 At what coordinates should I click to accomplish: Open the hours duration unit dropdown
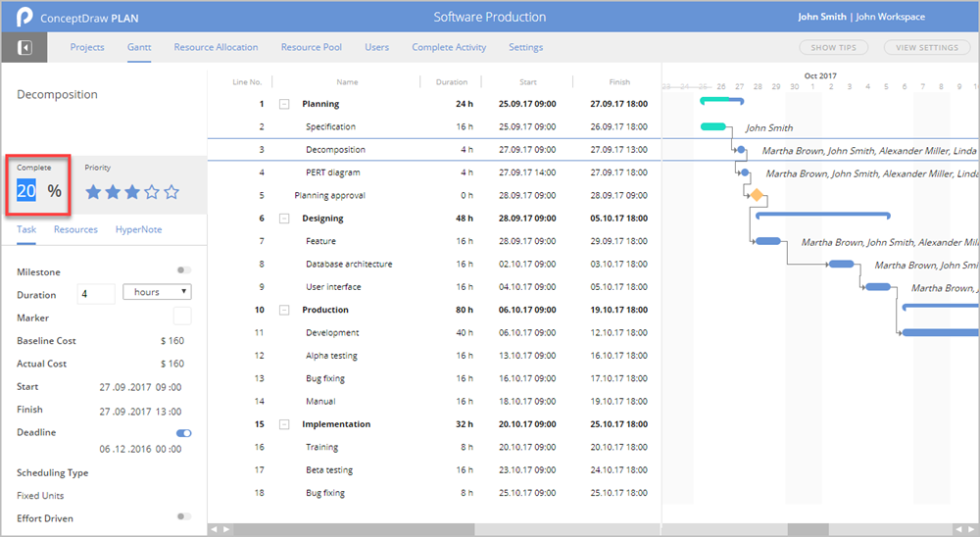click(157, 292)
